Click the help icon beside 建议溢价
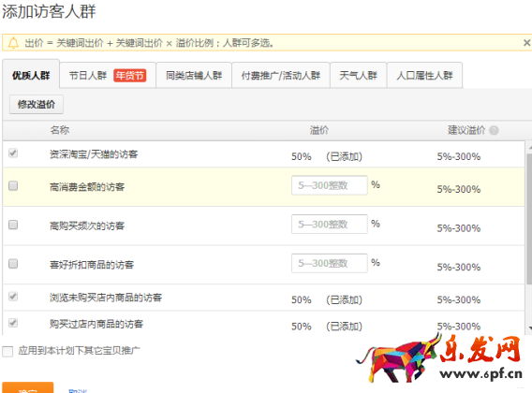 point(494,130)
